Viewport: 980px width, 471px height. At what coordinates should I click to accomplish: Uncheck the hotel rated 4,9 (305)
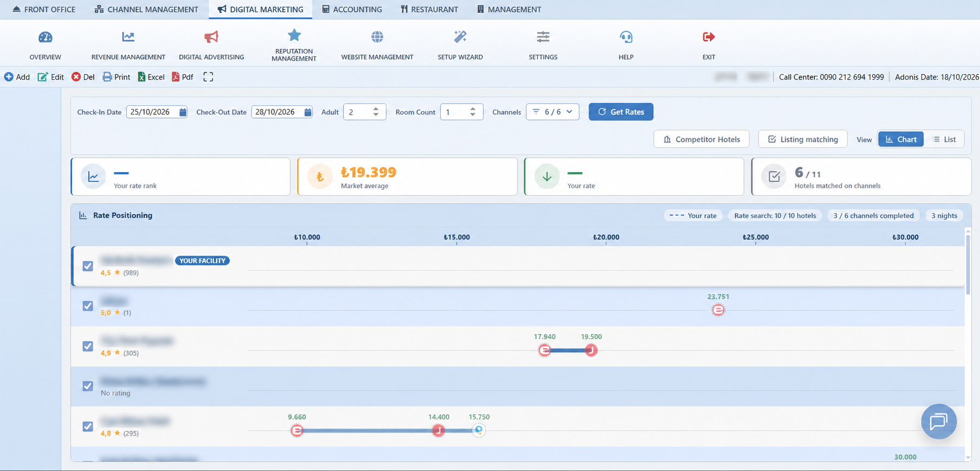pyautogui.click(x=88, y=346)
